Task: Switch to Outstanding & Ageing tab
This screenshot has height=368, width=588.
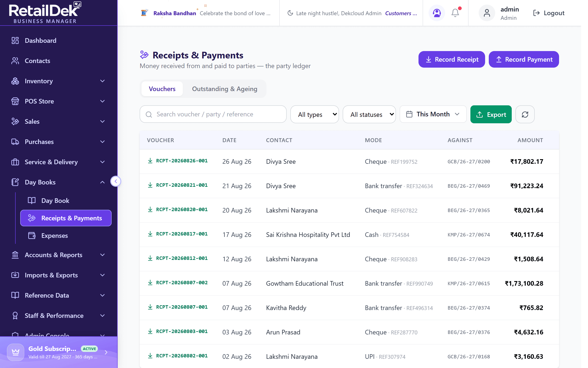Action: coord(224,89)
